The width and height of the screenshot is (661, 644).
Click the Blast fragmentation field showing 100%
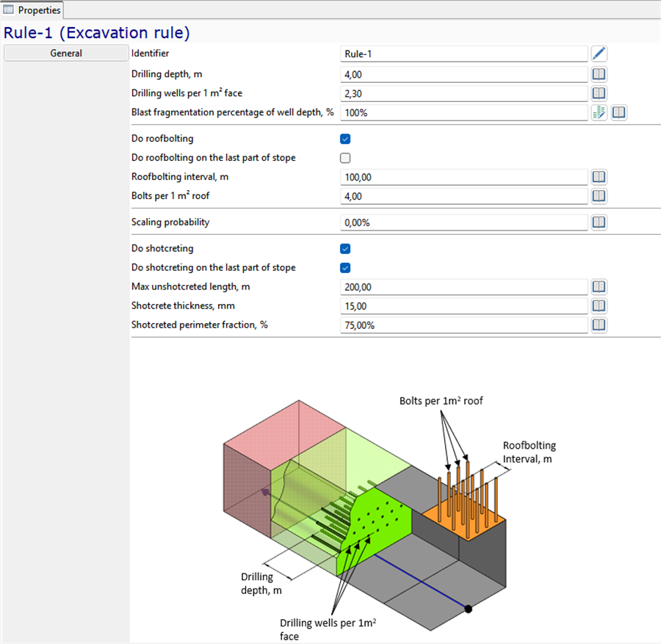463,112
